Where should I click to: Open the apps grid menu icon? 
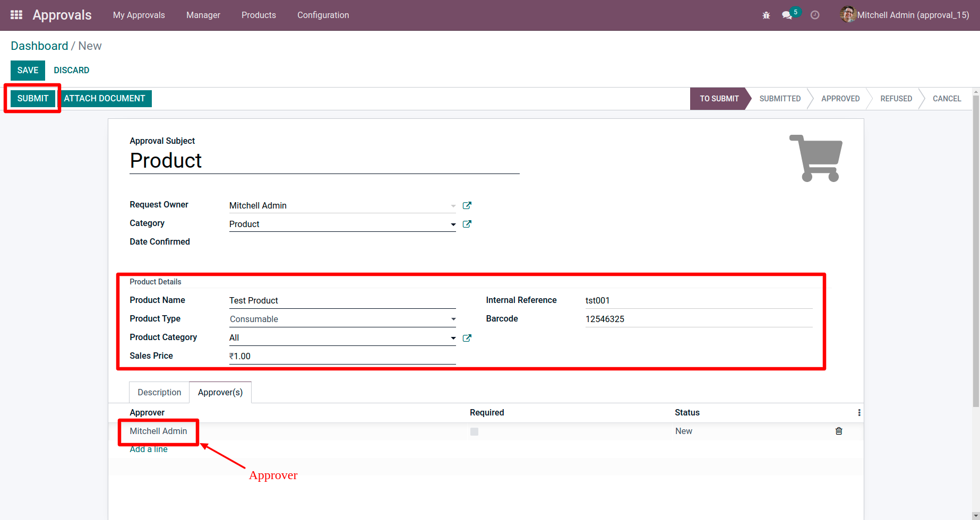(16, 15)
